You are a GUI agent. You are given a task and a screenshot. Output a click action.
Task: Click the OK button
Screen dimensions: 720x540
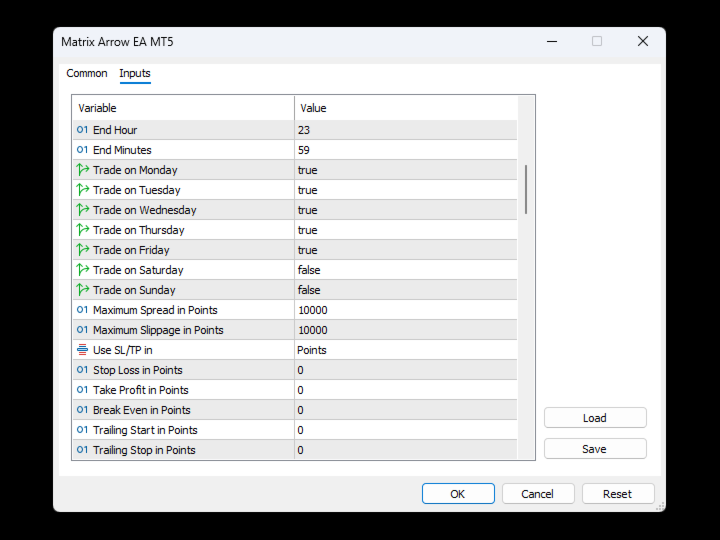pos(458,494)
